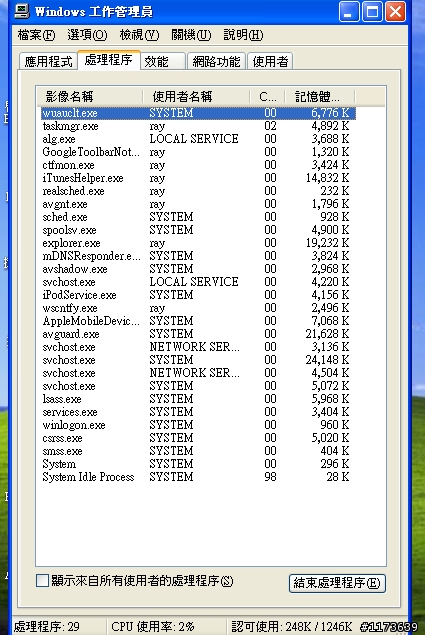The image size is (425, 635).
Task: Open the 檔案(F) menu
Action: pyautogui.click(x=36, y=35)
